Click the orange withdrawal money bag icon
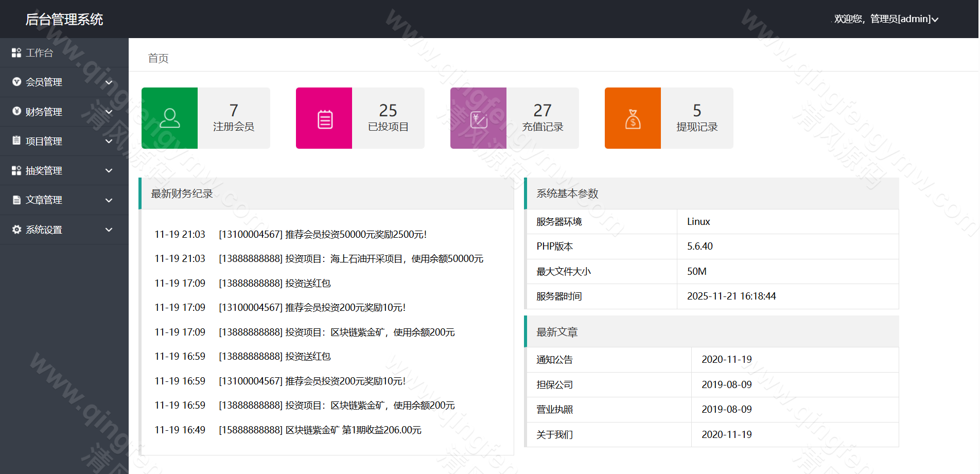The height and width of the screenshot is (474, 980). (x=633, y=117)
